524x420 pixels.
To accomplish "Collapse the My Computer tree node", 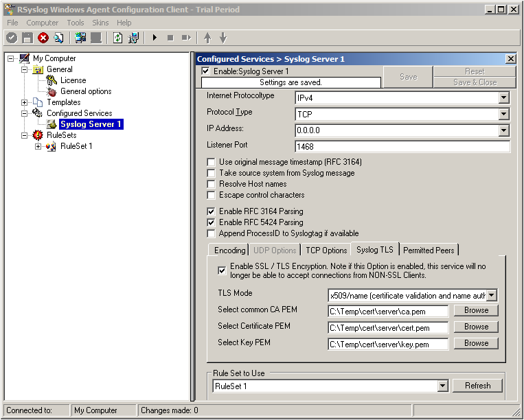I will tap(11, 58).
